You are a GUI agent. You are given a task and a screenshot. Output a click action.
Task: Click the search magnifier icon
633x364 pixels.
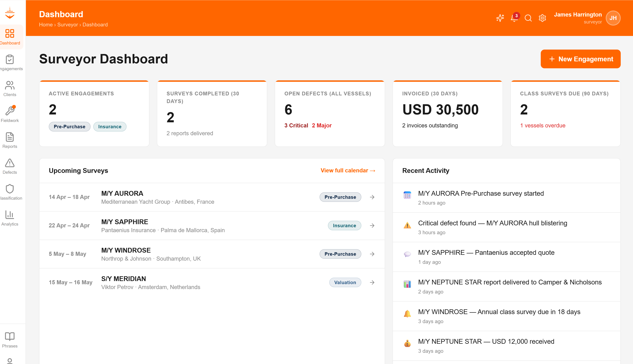point(528,18)
